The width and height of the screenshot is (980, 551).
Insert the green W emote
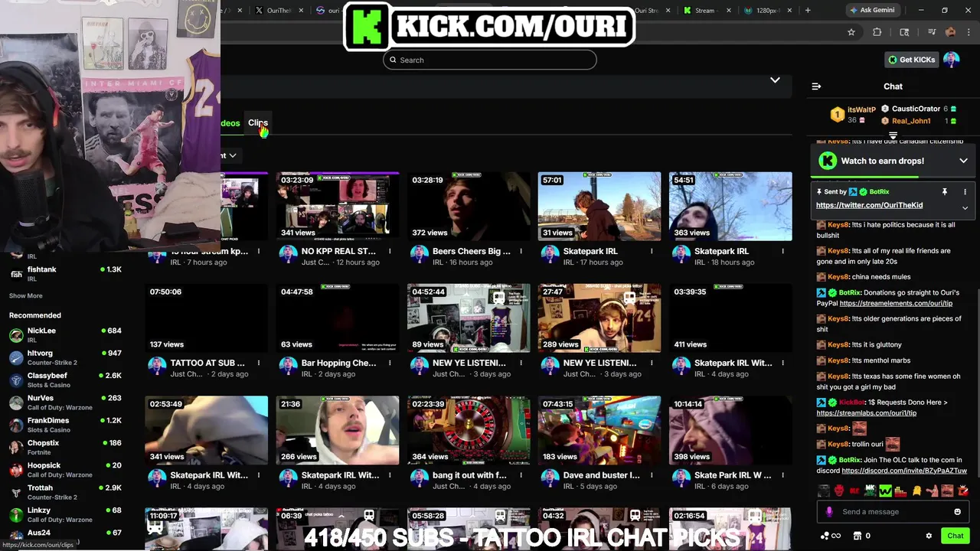coord(885,491)
